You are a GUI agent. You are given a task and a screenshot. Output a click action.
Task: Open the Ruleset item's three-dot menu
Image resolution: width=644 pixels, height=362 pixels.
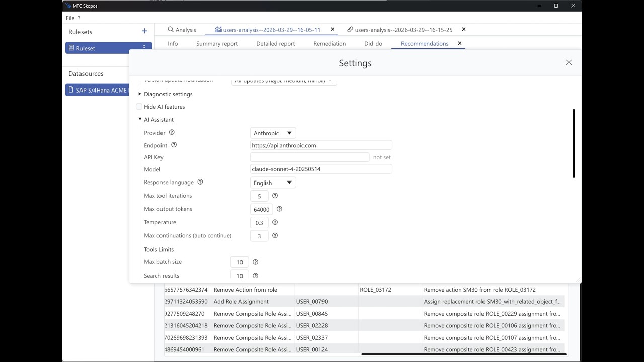[144, 48]
